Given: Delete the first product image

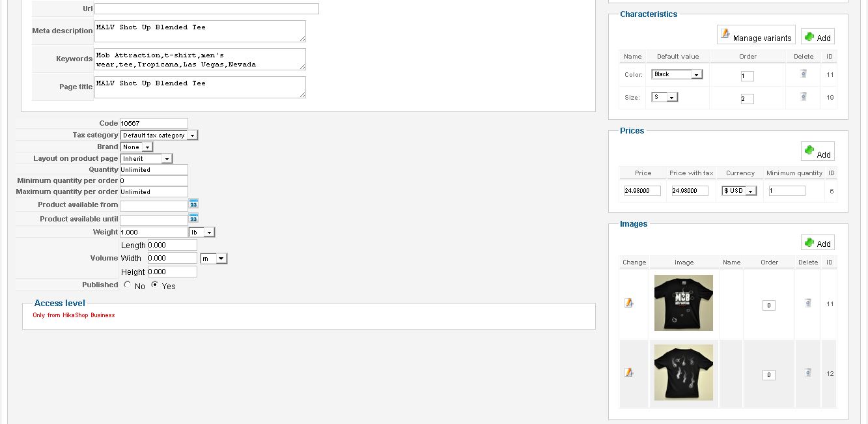Looking at the screenshot, I should coord(807,303).
